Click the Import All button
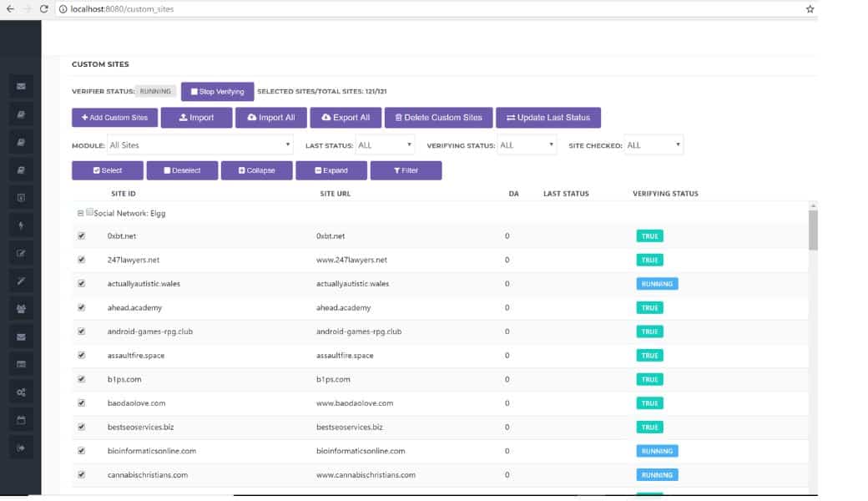This screenshot has height=501, width=868. (271, 118)
